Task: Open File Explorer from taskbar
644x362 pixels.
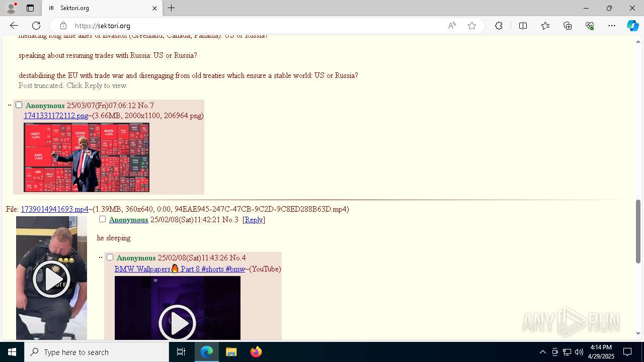Action: point(231,352)
